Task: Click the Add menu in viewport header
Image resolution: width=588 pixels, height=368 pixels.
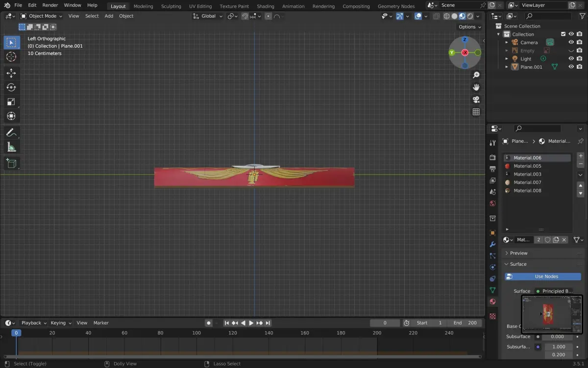Action: tap(109, 16)
